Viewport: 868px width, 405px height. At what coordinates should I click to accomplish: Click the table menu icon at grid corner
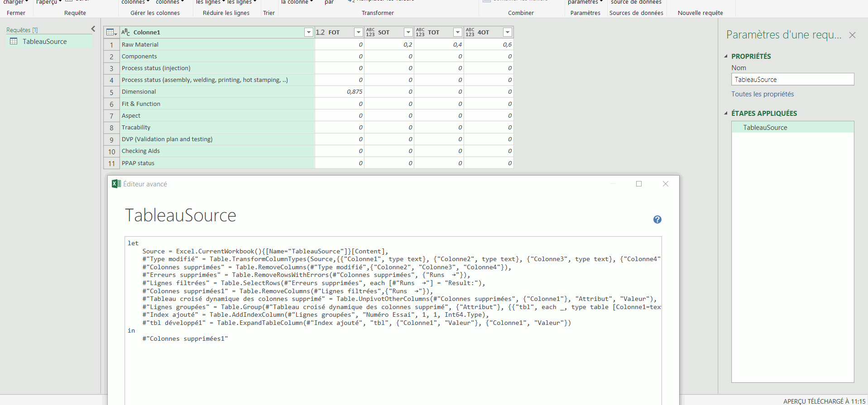point(111,32)
